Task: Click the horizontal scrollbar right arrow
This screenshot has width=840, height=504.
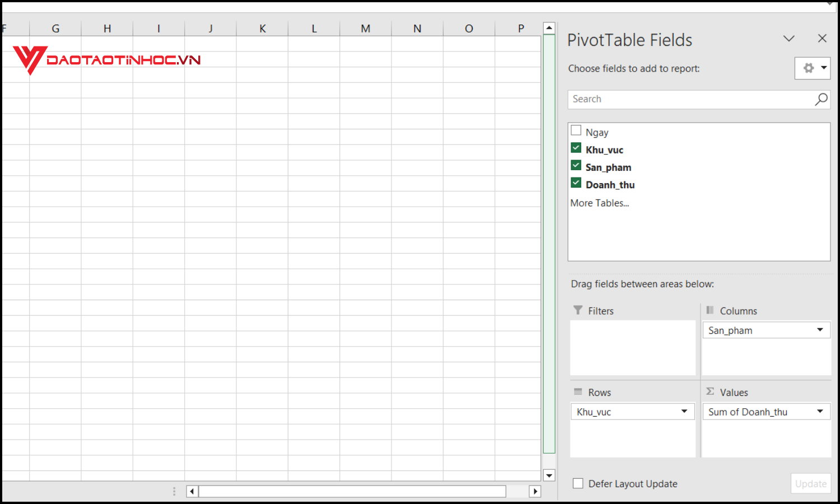Action: pos(535,491)
